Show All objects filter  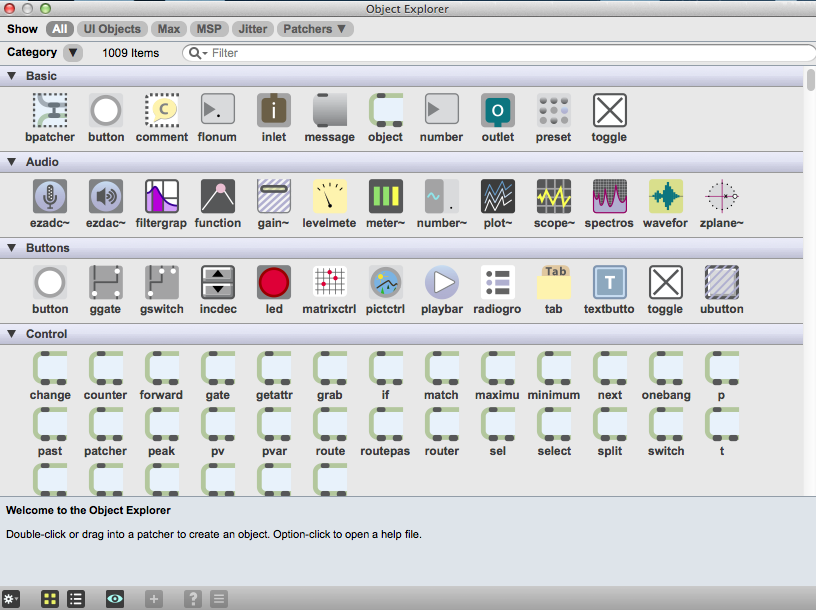pos(60,29)
